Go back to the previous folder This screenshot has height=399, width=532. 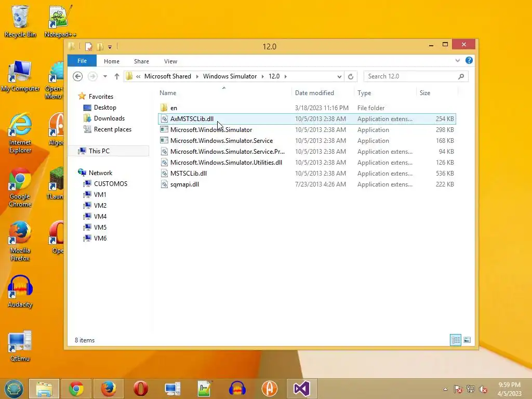pyautogui.click(x=78, y=76)
